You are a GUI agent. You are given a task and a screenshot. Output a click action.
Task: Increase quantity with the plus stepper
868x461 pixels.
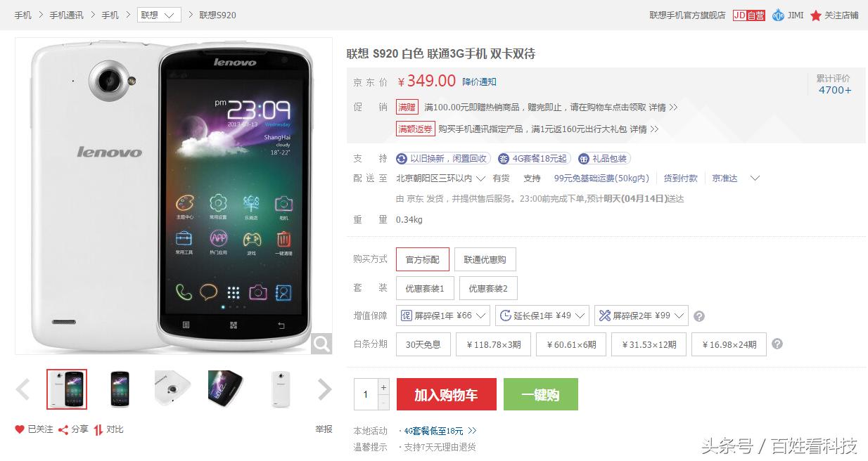point(383,387)
